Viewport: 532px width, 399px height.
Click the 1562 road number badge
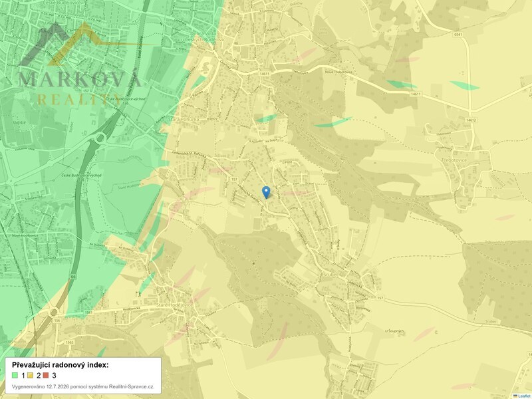tap(69, 342)
